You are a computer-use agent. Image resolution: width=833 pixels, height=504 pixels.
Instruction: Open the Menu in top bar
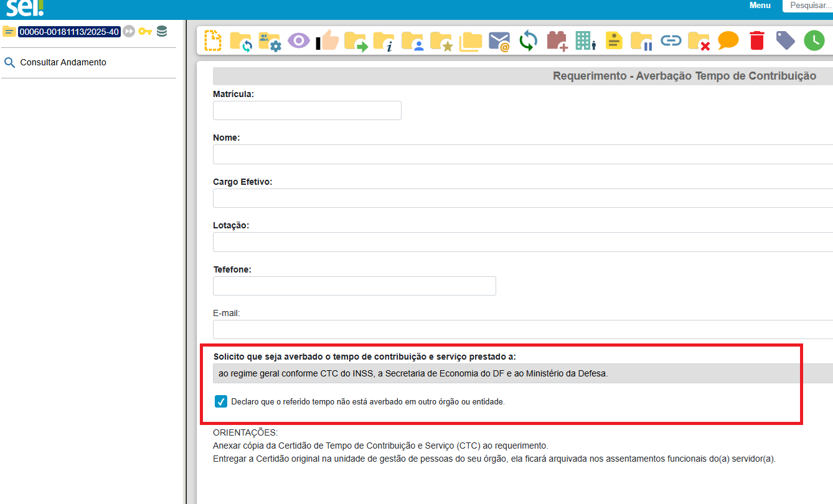(760, 6)
